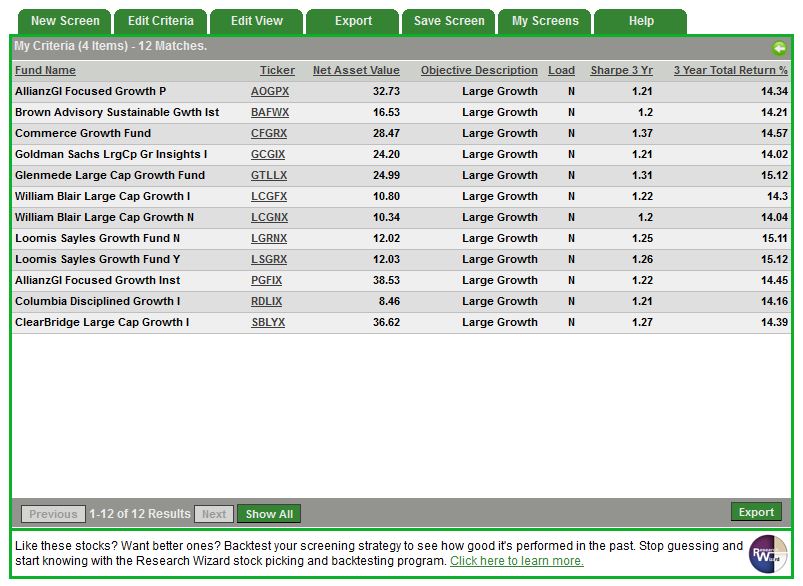This screenshot has width=803, height=586.
Task: Select William Blair Large Cap Growth I
Action: pos(102,196)
